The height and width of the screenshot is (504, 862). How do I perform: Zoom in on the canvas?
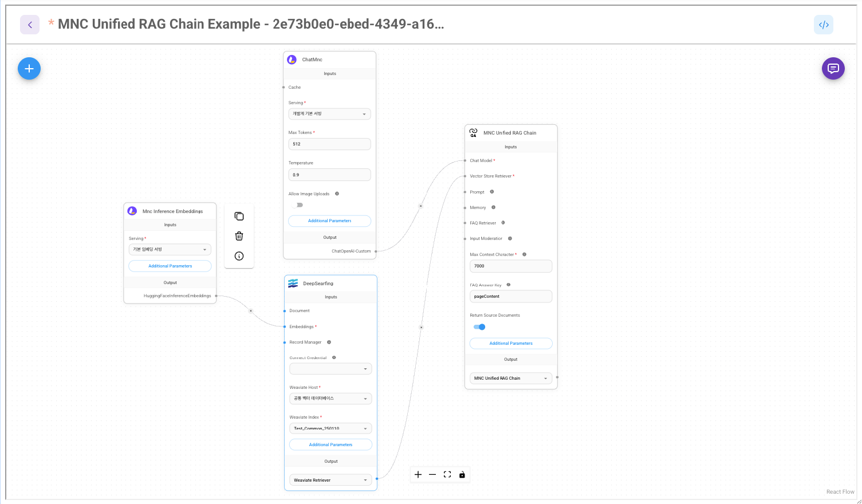(x=418, y=475)
